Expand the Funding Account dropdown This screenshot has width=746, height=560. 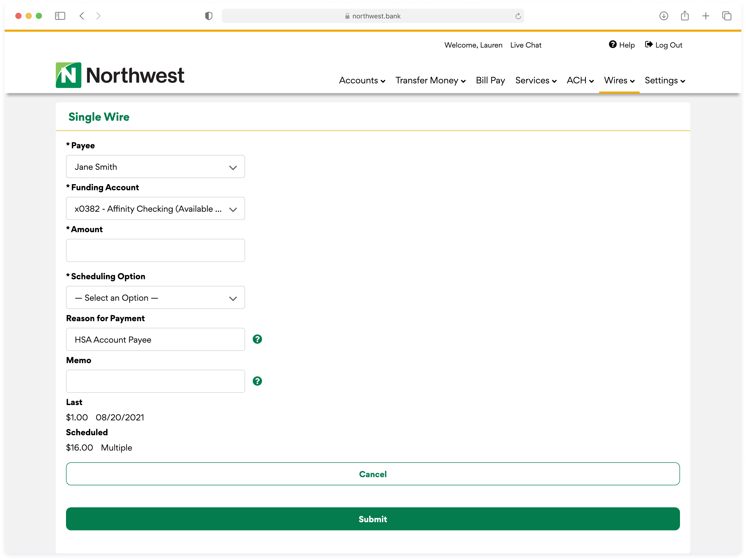(x=156, y=209)
